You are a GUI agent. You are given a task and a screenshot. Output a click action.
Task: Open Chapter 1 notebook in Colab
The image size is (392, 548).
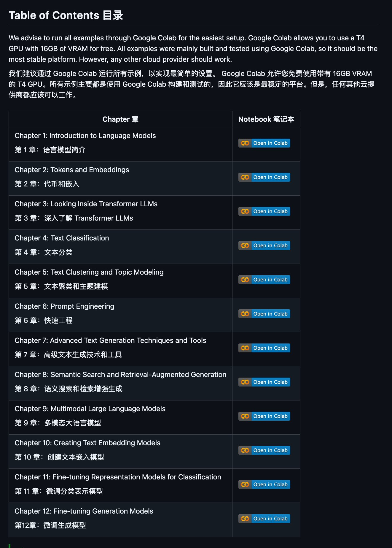264,143
